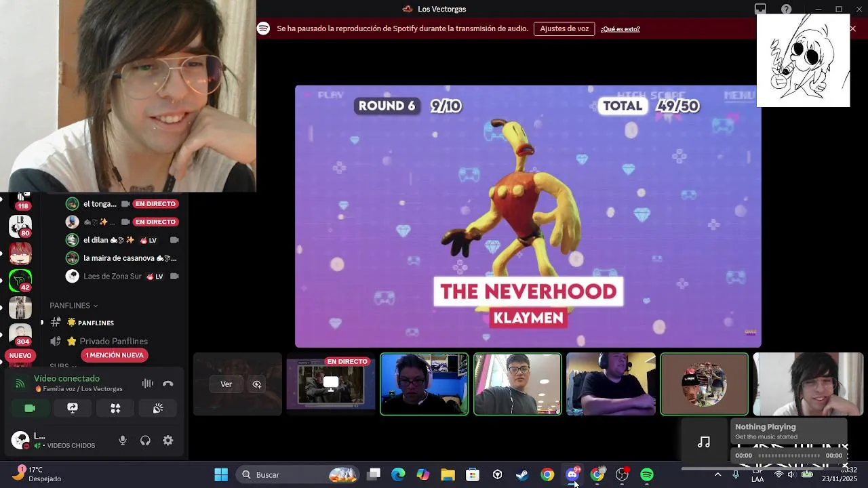Open Spotify from taskbar
This screenshot has height=488, width=868.
click(647, 474)
